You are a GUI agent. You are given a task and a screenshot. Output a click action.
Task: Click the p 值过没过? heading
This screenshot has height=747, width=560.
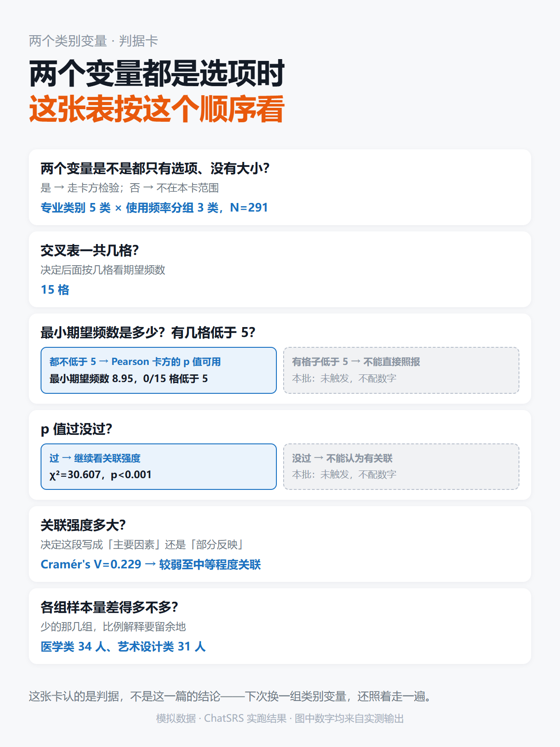(x=76, y=429)
